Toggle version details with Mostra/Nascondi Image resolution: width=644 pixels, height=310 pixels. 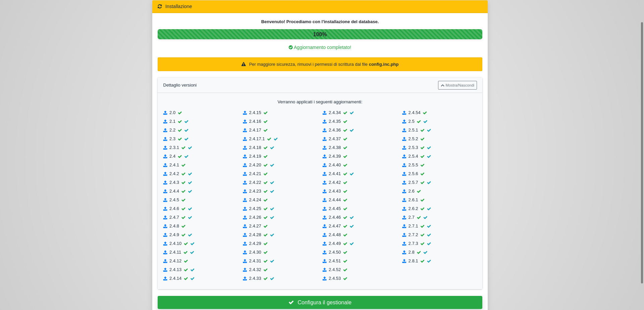coord(457,85)
